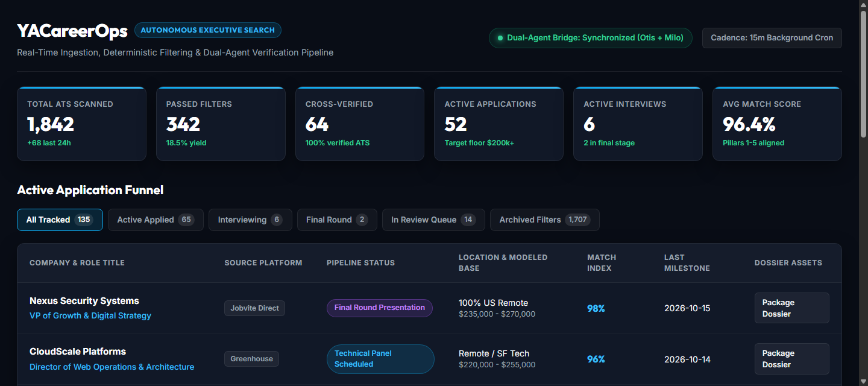
Task: Click the Company & Role Title column header
Action: [x=77, y=263]
